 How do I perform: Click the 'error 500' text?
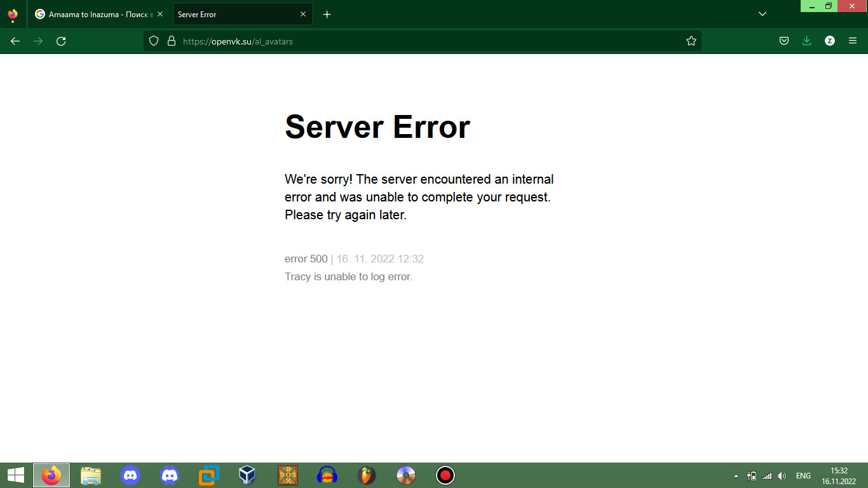pyautogui.click(x=306, y=259)
